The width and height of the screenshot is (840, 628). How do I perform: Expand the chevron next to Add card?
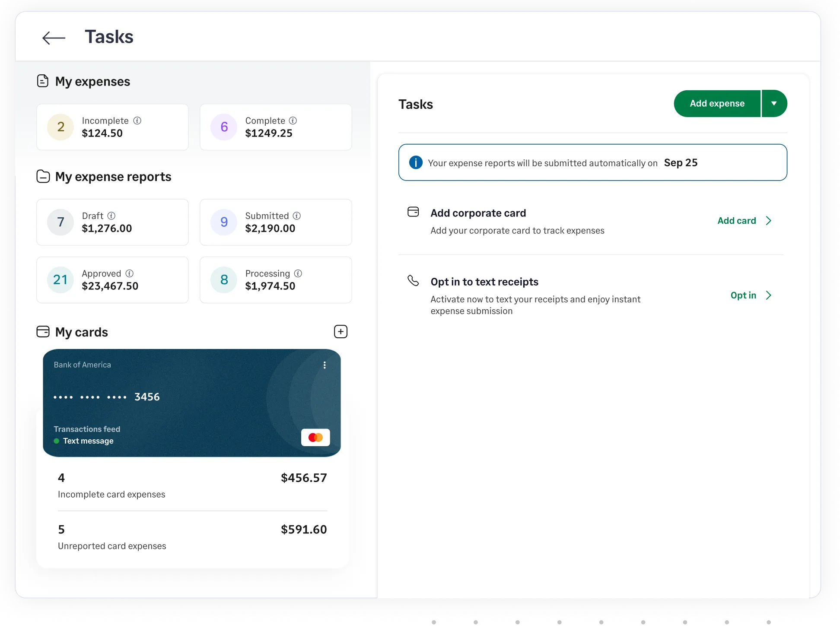[x=769, y=221]
